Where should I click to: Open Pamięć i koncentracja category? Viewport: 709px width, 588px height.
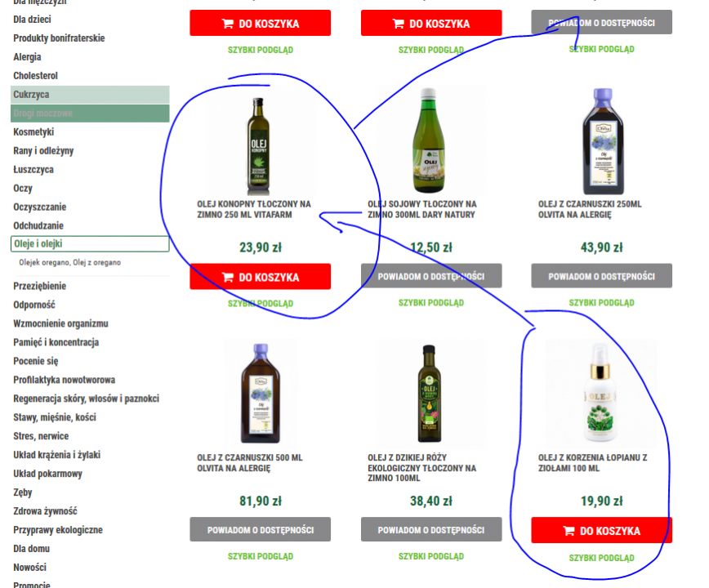click(56, 342)
